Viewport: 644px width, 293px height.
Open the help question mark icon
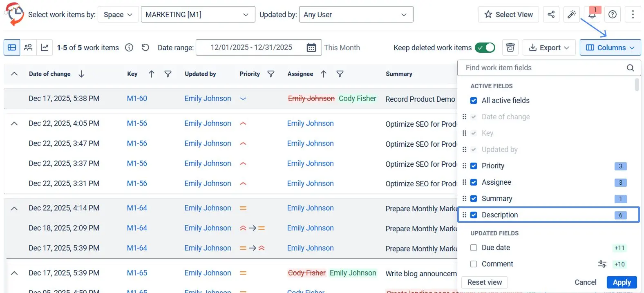coord(612,14)
